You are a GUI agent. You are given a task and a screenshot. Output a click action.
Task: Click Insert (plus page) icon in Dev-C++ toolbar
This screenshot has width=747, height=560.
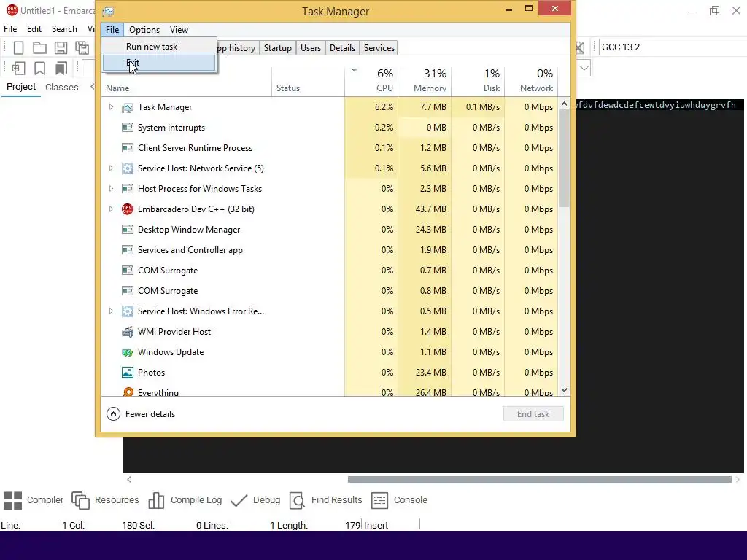(x=18, y=68)
